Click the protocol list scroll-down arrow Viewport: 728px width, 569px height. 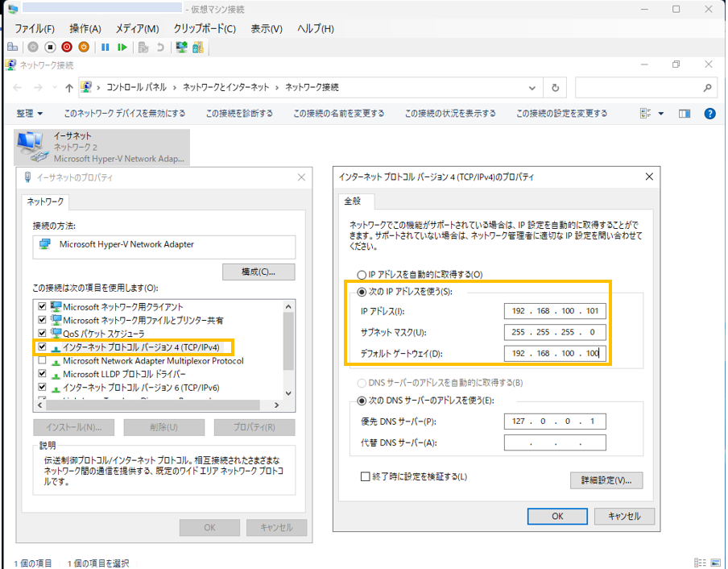pos(288,393)
